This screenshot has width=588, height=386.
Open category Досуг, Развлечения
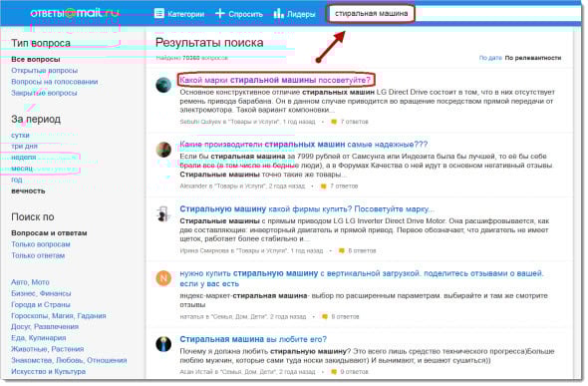pyautogui.click(x=45, y=327)
